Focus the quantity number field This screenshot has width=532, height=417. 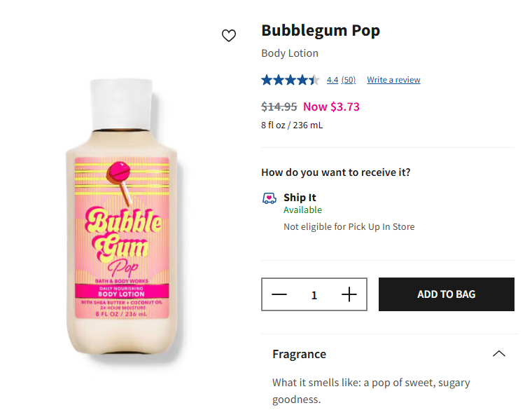[314, 295]
